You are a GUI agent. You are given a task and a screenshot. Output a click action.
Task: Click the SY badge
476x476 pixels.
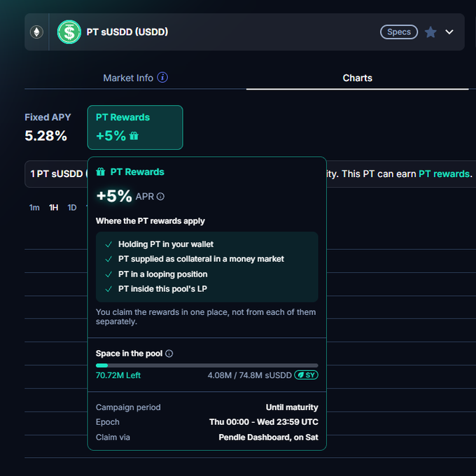(x=306, y=375)
